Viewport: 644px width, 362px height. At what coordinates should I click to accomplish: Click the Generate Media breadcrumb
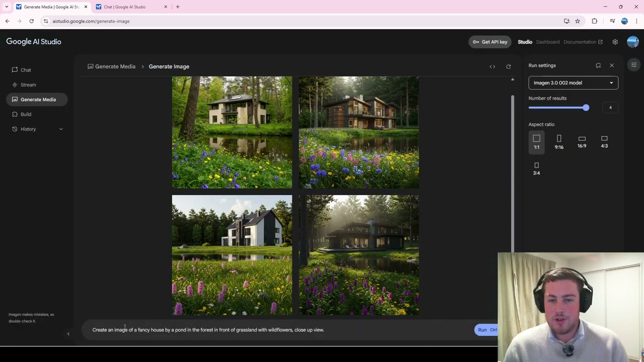click(111, 66)
